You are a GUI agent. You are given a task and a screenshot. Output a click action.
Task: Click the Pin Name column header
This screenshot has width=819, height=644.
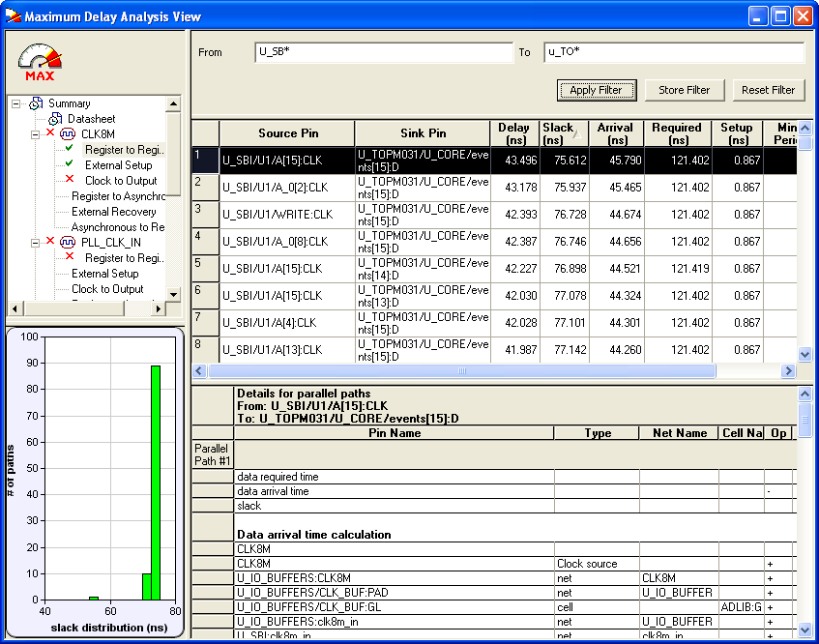[x=395, y=433]
